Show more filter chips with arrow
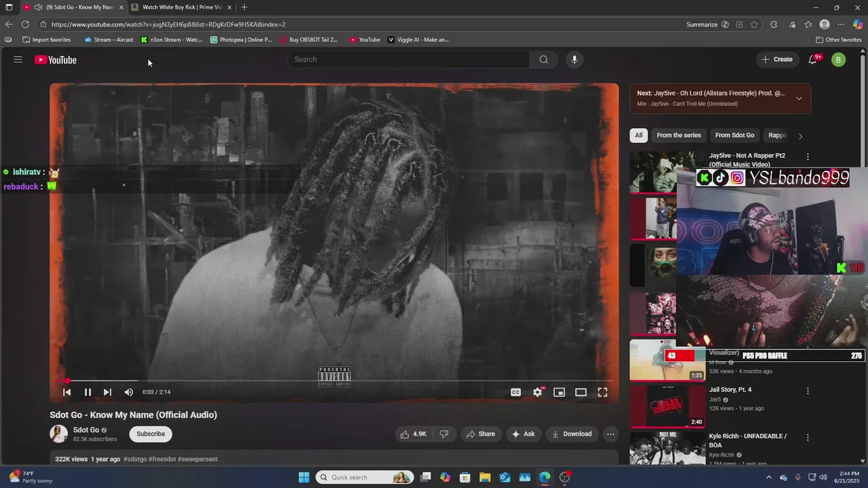Image resolution: width=868 pixels, height=488 pixels. click(800, 136)
